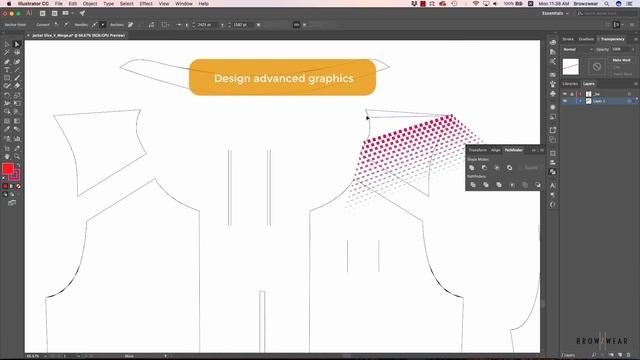Switch to the Align tab
The width and height of the screenshot is (640, 360).
click(496, 150)
